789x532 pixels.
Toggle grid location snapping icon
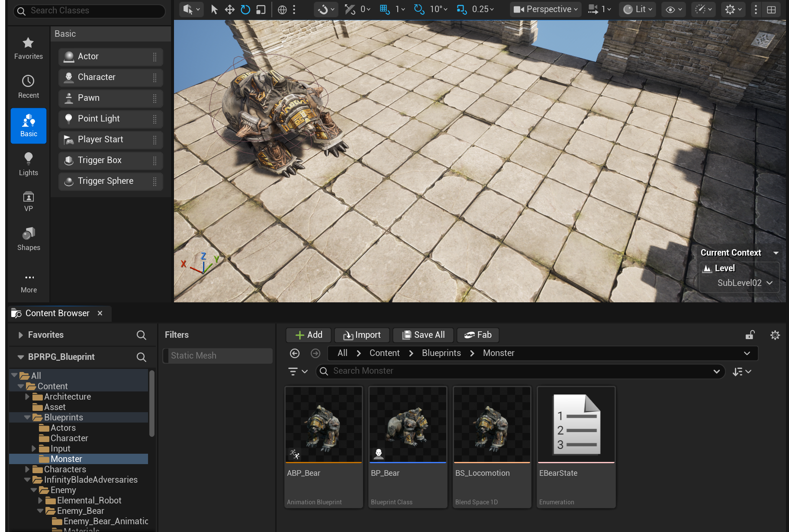click(384, 9)
